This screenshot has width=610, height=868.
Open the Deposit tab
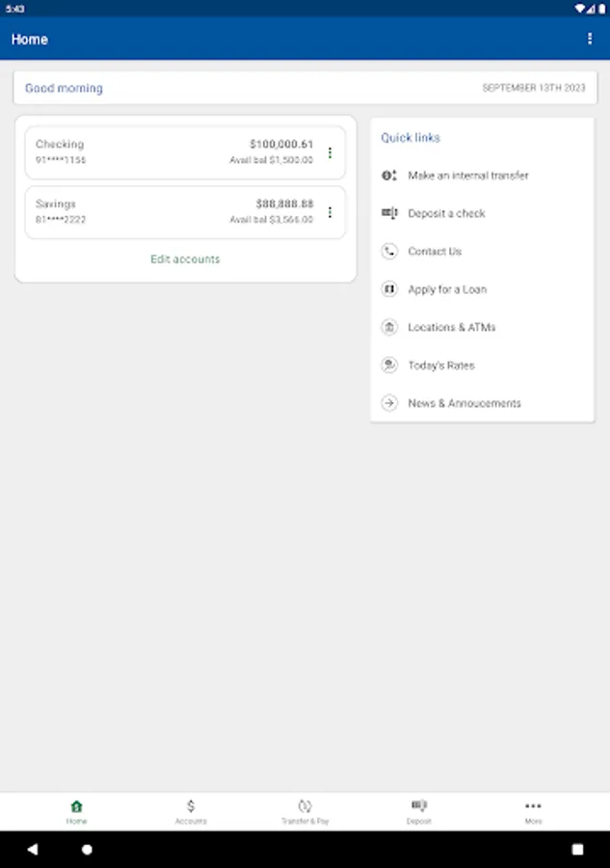point(419,811)
